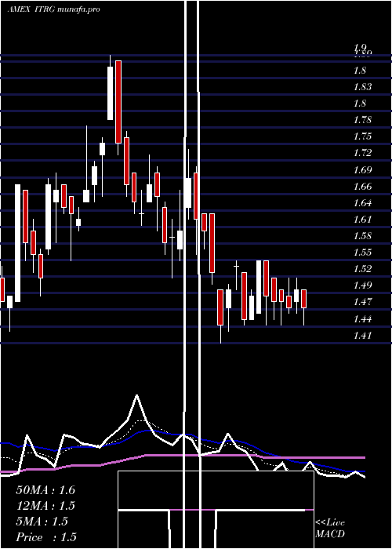This screenshot has width=392, height=549.
Task: Select the 1.75 price level label
Action: (x=362, y=136)
